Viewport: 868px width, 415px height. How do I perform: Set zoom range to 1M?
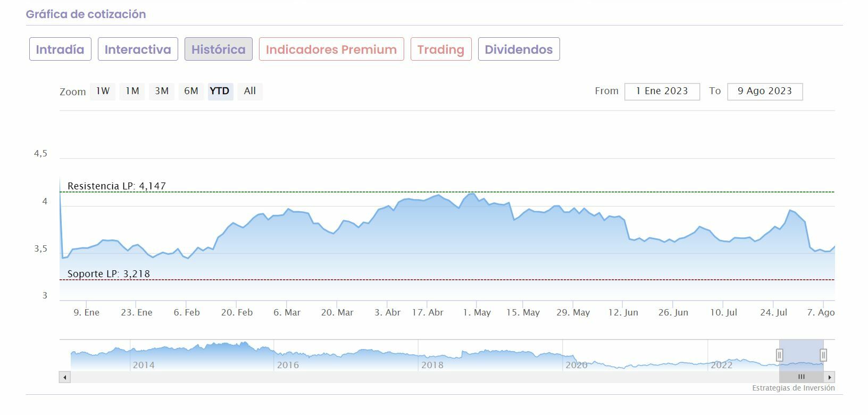pyautogui.click(x=132, y=91)
